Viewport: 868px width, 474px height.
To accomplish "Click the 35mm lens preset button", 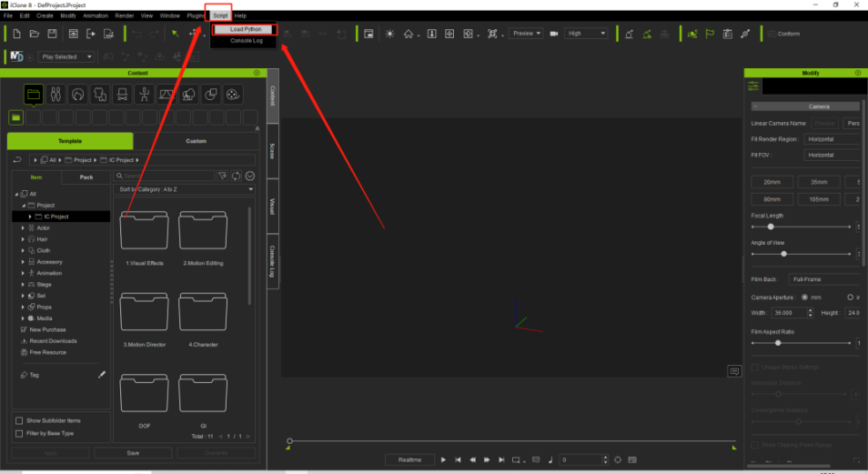I will 819,182.
